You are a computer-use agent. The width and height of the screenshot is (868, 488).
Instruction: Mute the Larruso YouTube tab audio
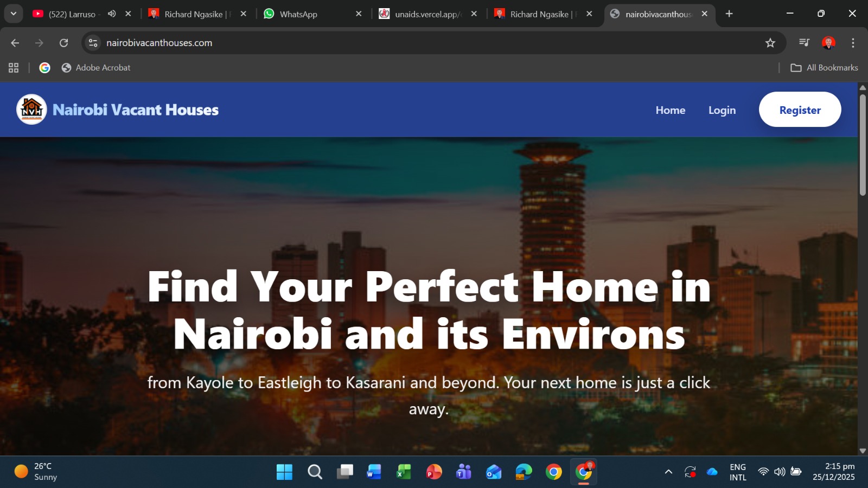point(112,14)
